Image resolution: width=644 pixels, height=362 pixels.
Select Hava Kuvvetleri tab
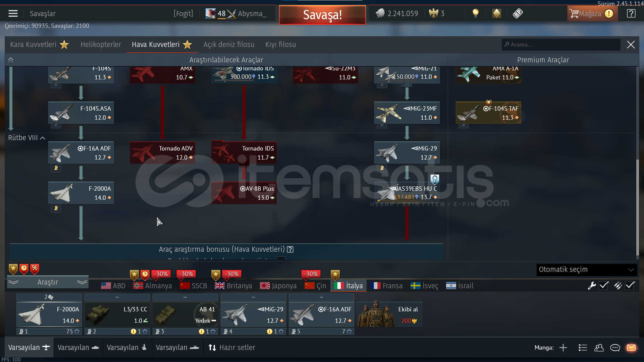(162, 45)
